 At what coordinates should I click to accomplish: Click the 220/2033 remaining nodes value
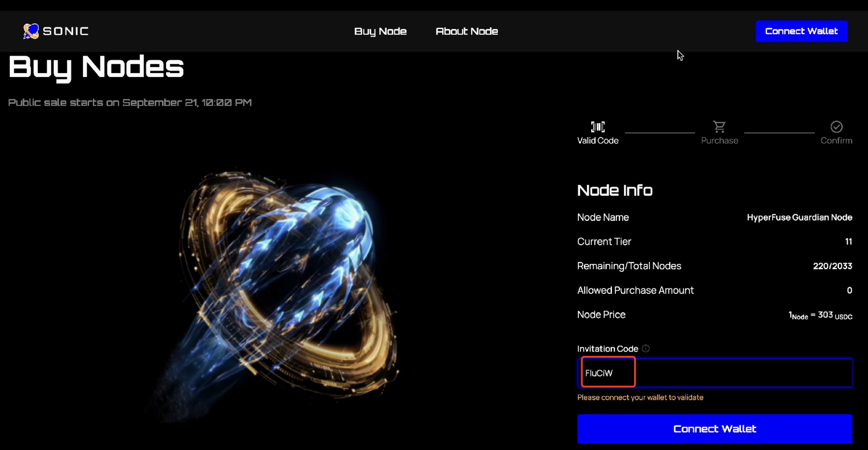(x=832, y=266)
